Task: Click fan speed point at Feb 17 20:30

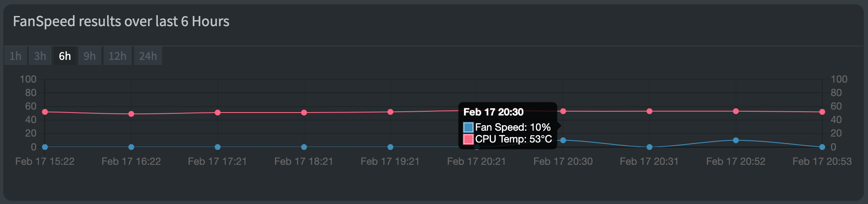Action: click(x=563, y=140)
